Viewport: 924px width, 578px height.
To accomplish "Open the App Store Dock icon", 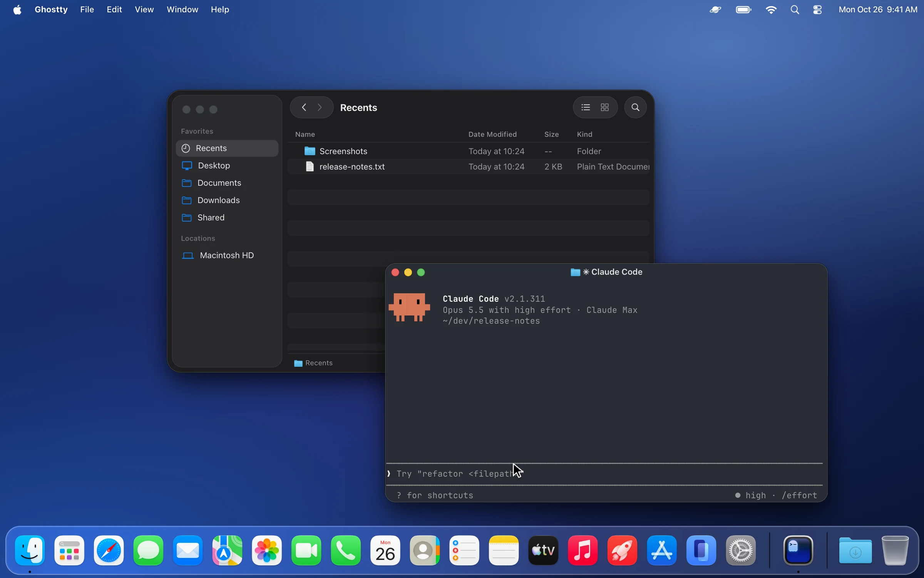I will click(x=662, y=551).
